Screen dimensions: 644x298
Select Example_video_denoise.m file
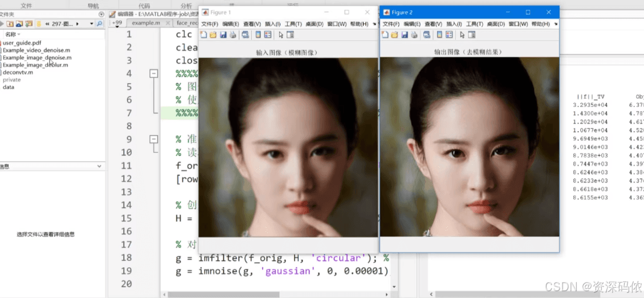pos(36,50)
